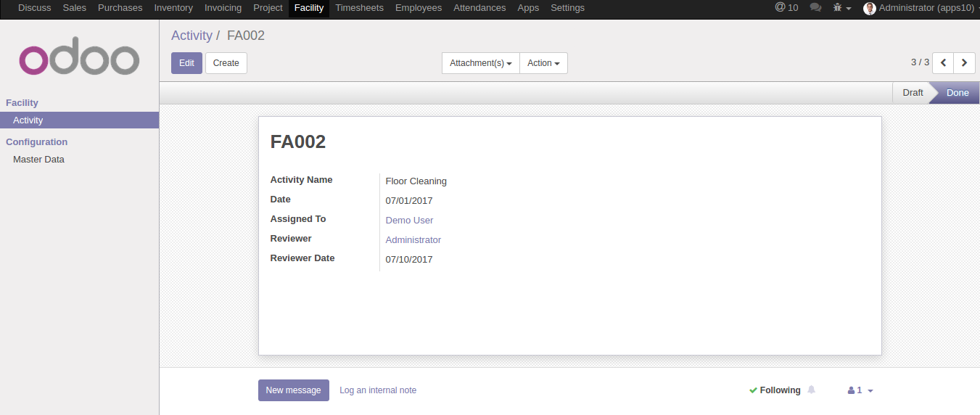Switch to the Timesheets menu

tap(359, 8)
